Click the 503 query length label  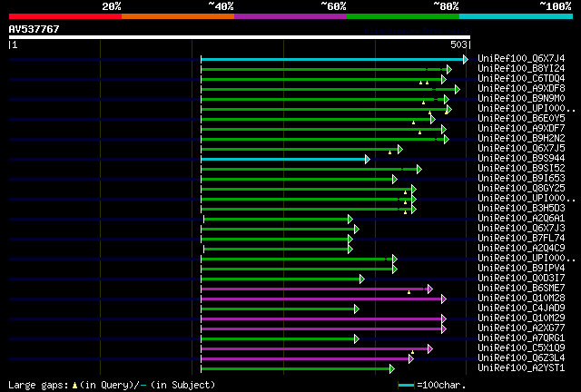click(x=458, y=44)
